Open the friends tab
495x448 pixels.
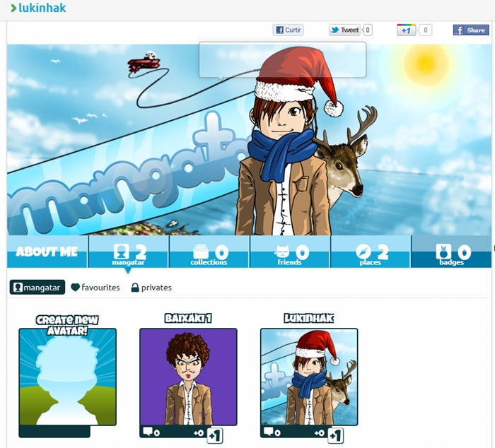click(x=290, y=252)
